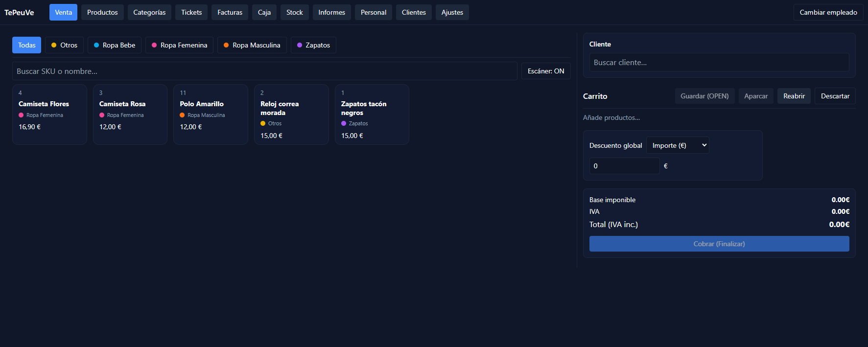This screenshot has height=347, width=868.
Task: Open the Caja menu tab
Action: coord(264,12)
